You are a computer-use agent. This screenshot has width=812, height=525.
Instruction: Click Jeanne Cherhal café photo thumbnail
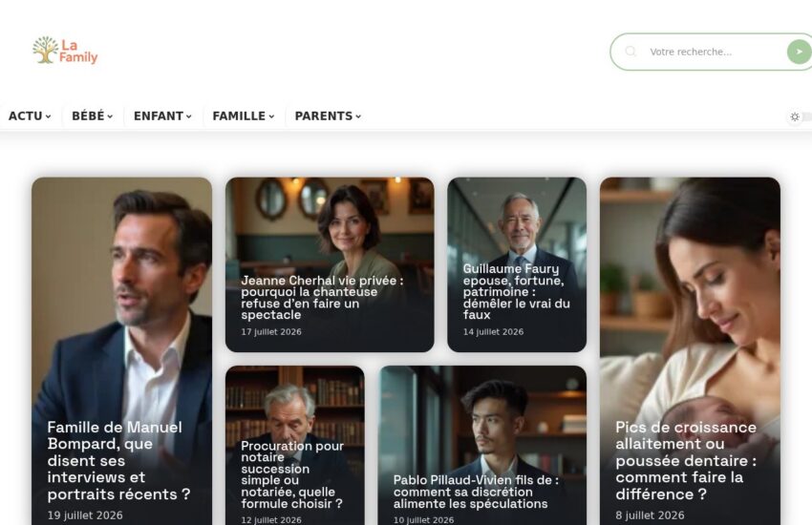(x=330, y=225)
